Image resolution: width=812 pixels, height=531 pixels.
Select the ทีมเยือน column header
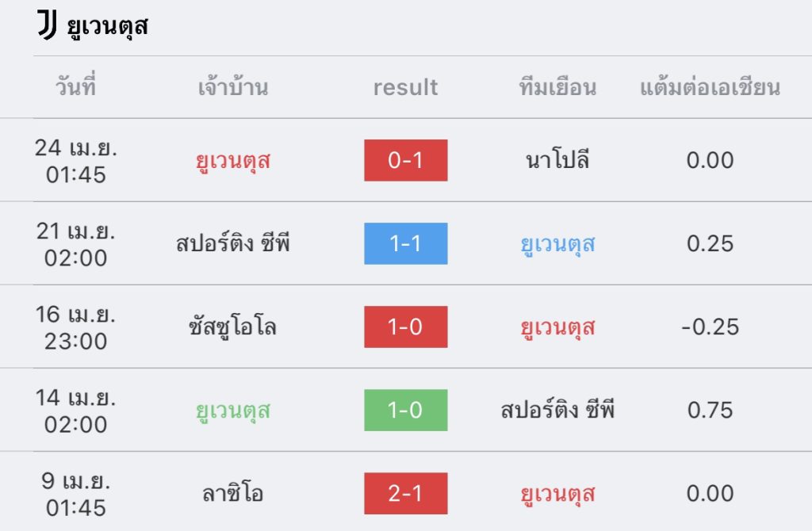[x=557, y=86]
